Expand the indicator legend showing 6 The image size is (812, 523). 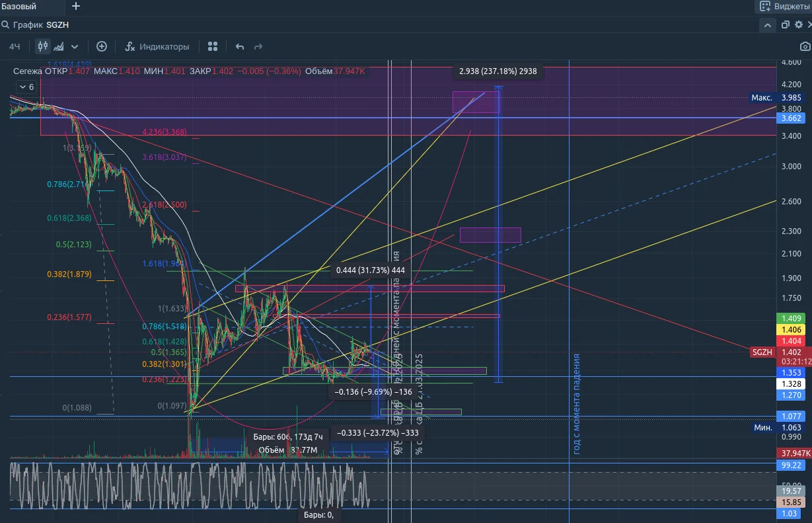26,87
